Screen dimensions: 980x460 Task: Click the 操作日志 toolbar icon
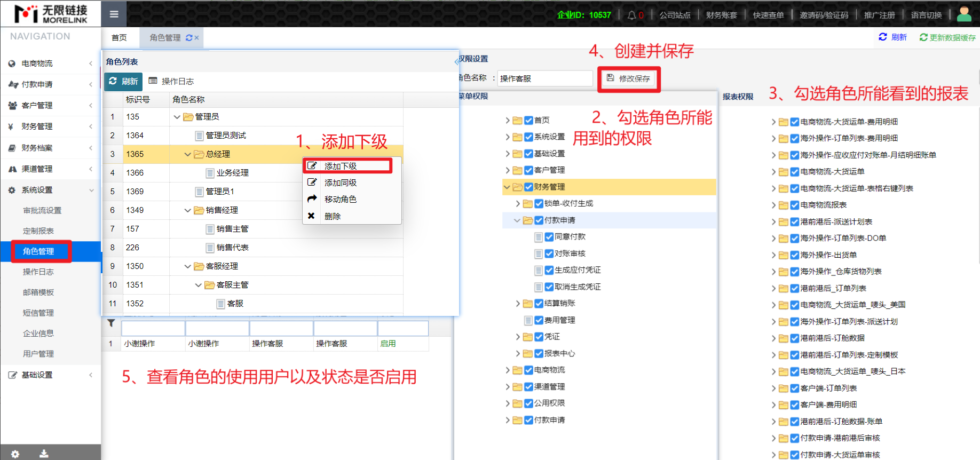pyautogui.click(x=153, y=81)
